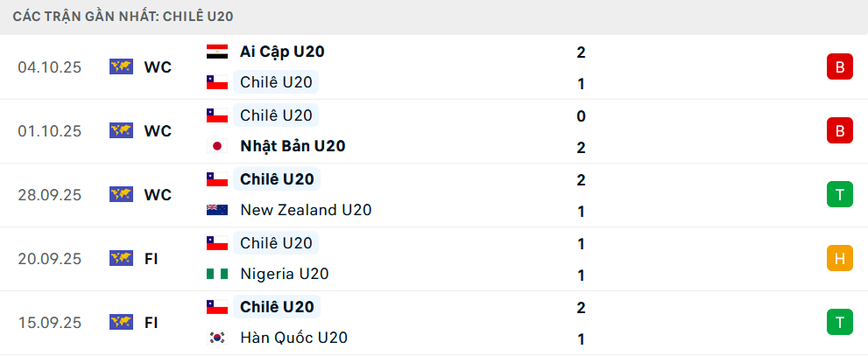Click the red B badge for 01.10.25 match
868x356 pixels.
(x=839, y=130)
